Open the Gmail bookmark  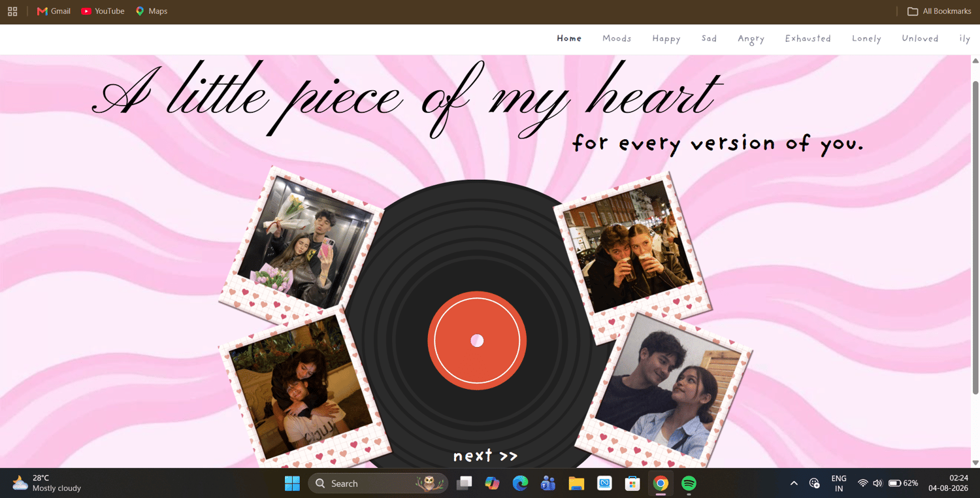point(54,11)
